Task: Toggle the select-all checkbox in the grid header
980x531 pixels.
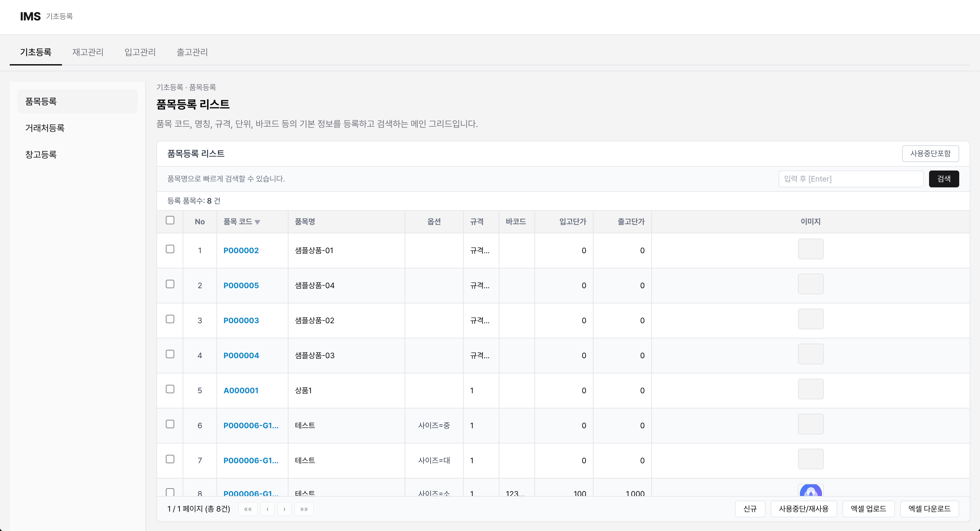Action: pos(170,220)
